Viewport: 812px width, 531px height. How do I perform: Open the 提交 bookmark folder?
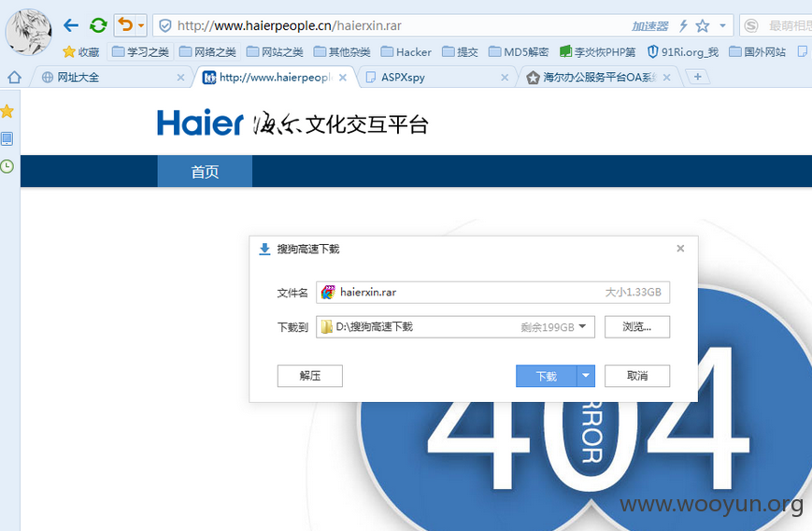460,51
